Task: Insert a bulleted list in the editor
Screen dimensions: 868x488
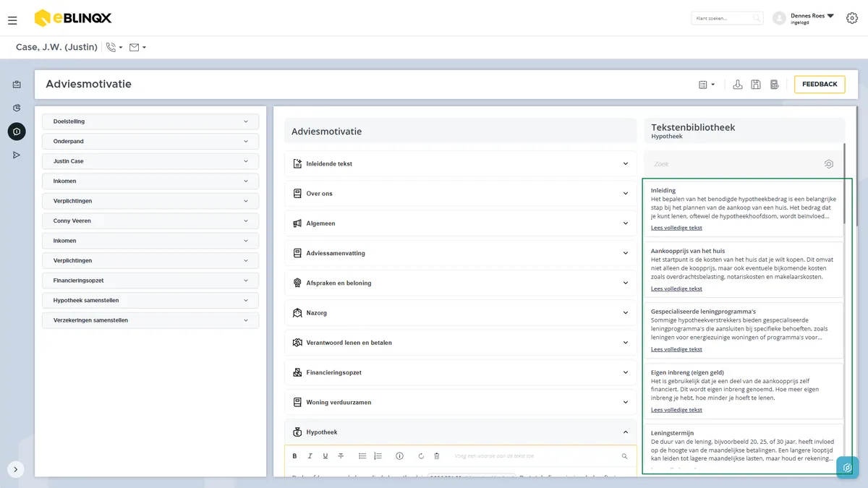Action: (x=362, y=456)
